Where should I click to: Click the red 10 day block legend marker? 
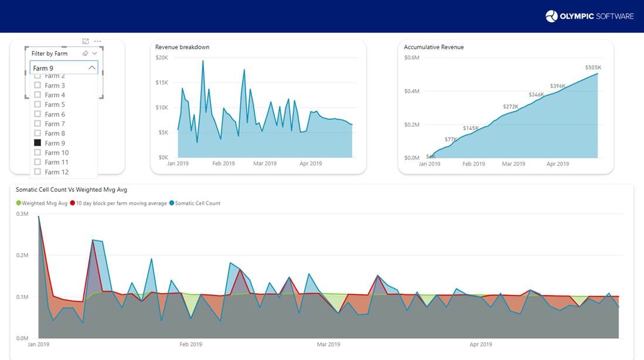pyautogui.click(x=72, y=203)
